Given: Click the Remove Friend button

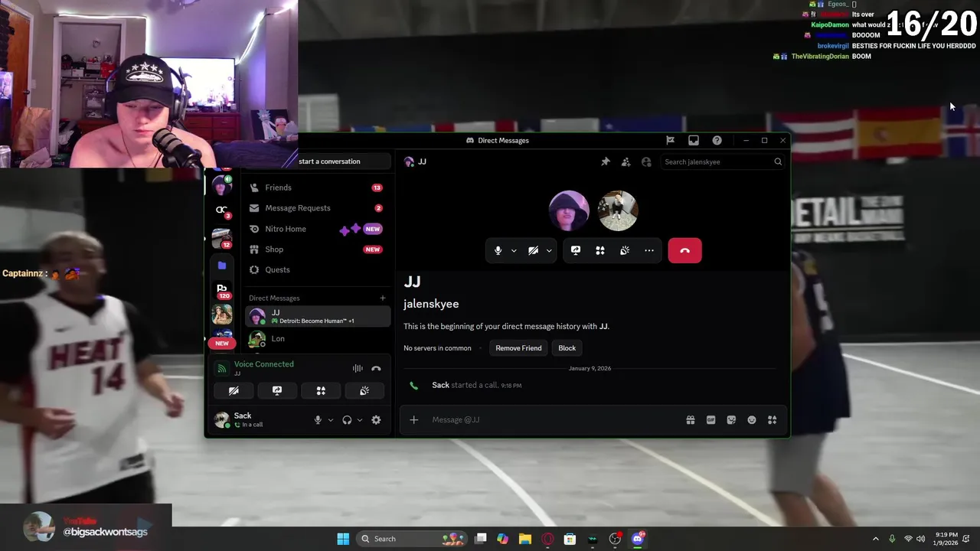Looking at the screenshot, I should pos(518,348).
